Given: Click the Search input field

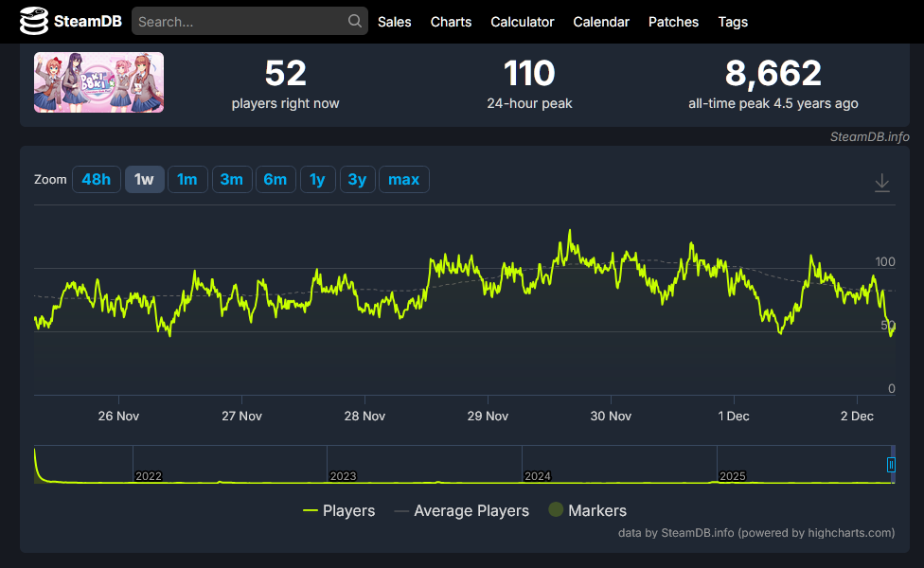Looking at the screenshot, I should pos(250,21).
